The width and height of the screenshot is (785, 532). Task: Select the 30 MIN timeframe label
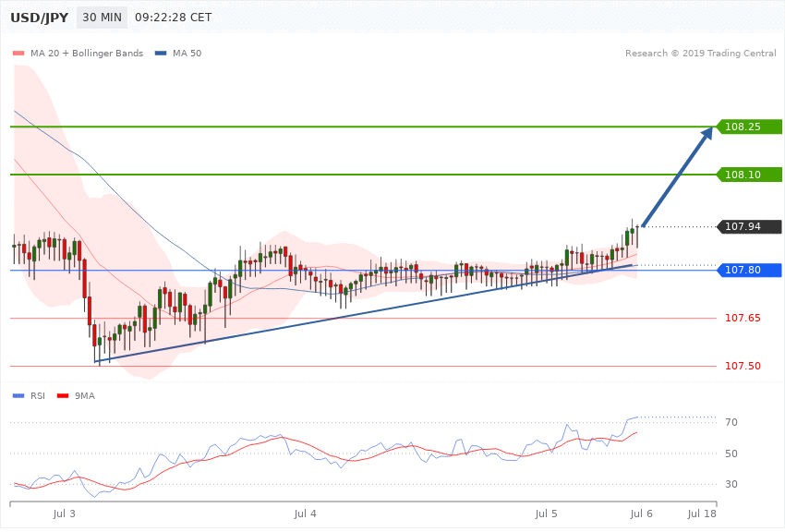102,18
